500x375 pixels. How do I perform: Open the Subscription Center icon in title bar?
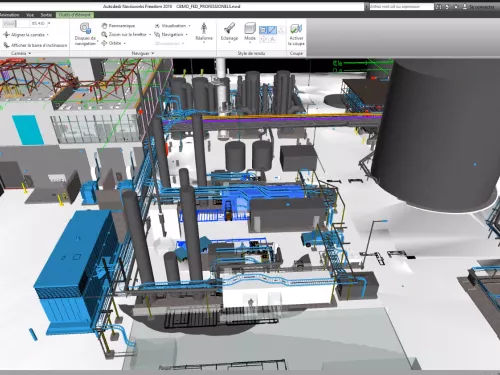(447, 7)
